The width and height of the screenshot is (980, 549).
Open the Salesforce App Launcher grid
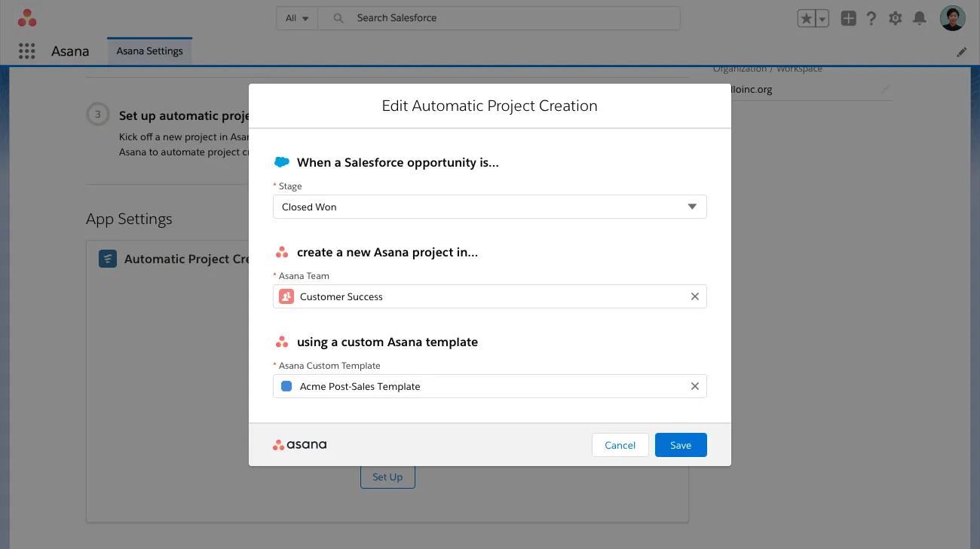click(27, 51)
